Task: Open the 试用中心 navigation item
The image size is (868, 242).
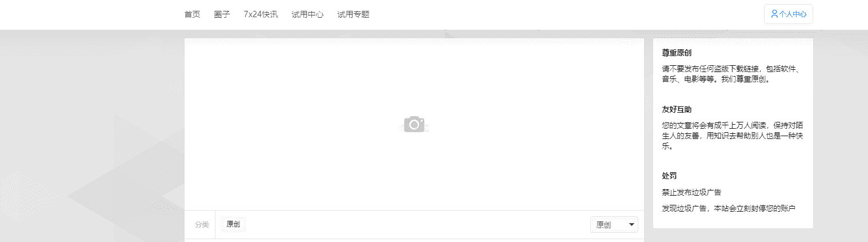Action: 307,14
